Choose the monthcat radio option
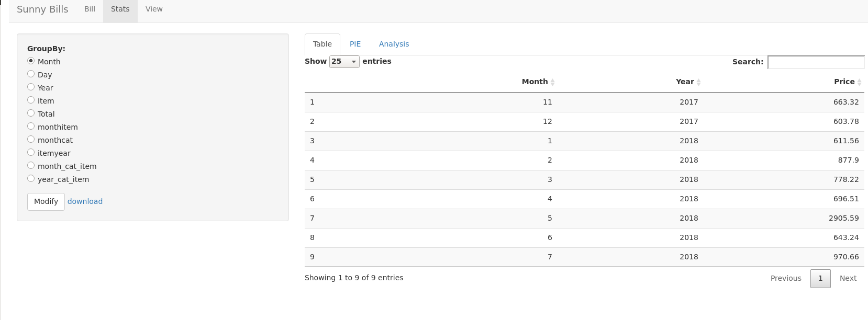868x320 pixels. (31, 139)
